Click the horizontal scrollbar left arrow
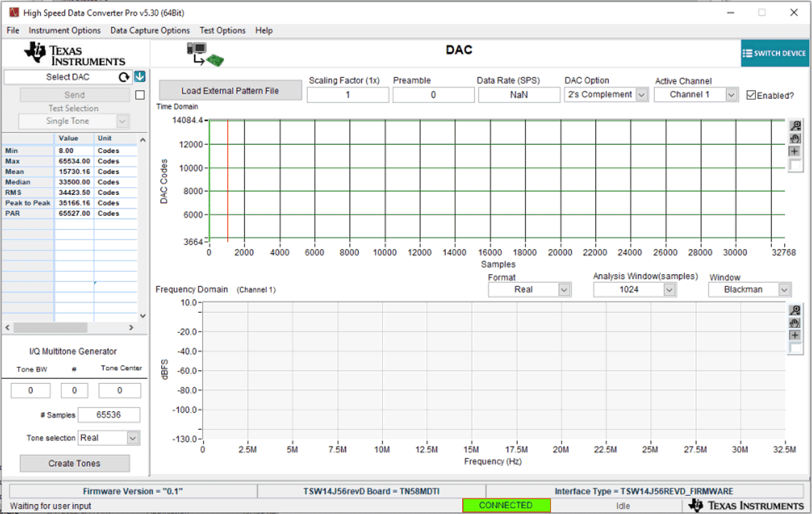This screenshot has width=812, height=514. coord(7,327)
